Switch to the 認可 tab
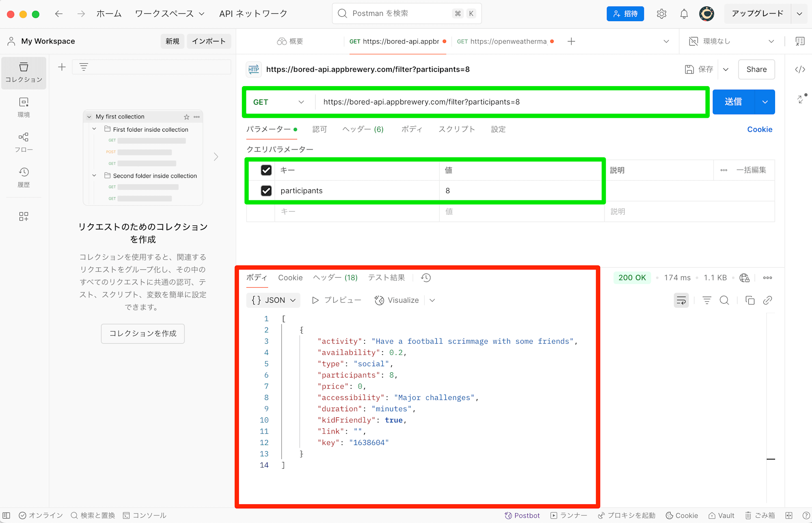This screenshot has width=812, height=523. click(320, 129)
